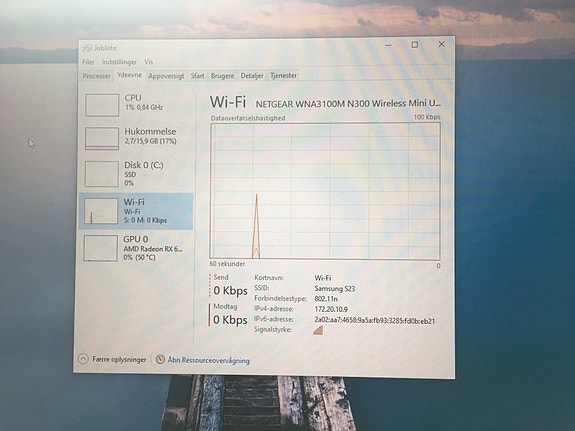Click the Wi-Fi throughput graph area
Image resolution: width=575 pixels, height=431 pixels.
pyautogui.click(x=325, y=191)
